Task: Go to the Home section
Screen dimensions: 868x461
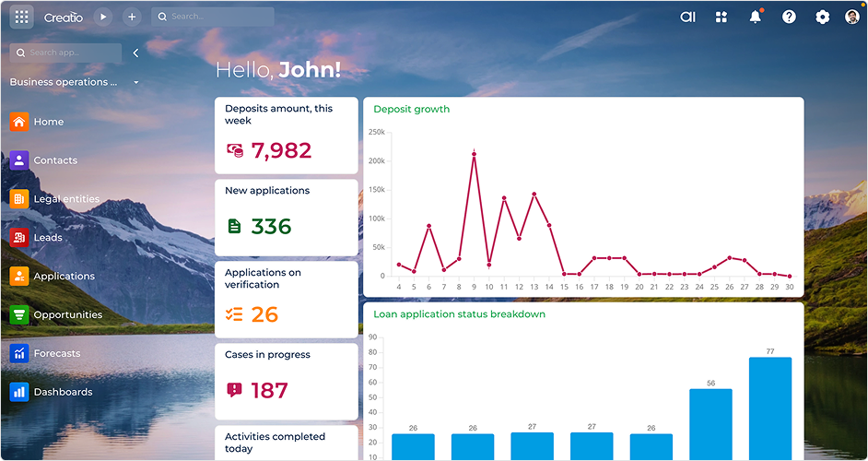Action: click(48, 122)
